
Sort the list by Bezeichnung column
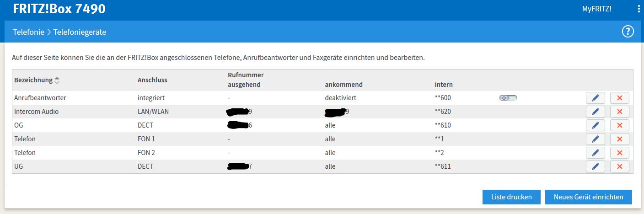click(57, 80)
